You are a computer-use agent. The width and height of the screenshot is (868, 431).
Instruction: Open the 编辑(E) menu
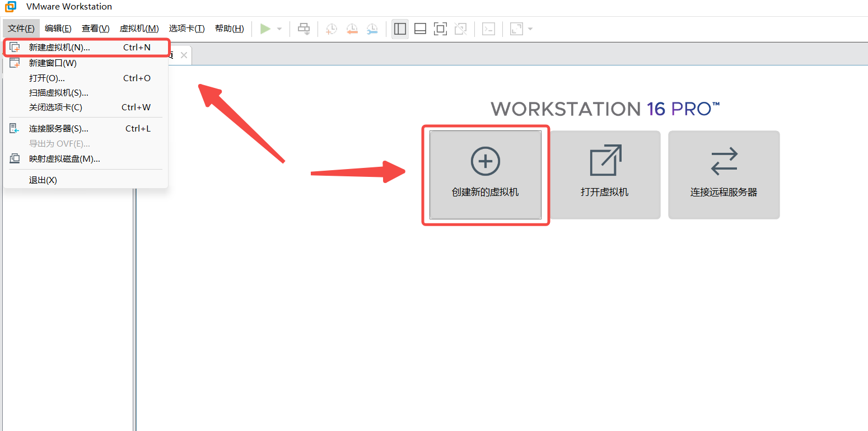(58, 29)
